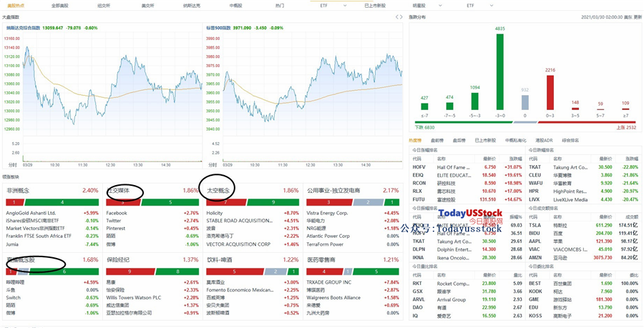The width and height of the screenshot is (644, 328).
Task: Open Willis Towers Watson PLC row
Action: click(152, 298)
